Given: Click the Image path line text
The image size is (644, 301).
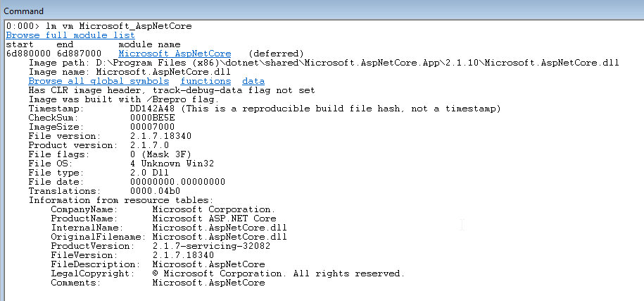Looking at the screenshot, I should [x=324, y=63].
